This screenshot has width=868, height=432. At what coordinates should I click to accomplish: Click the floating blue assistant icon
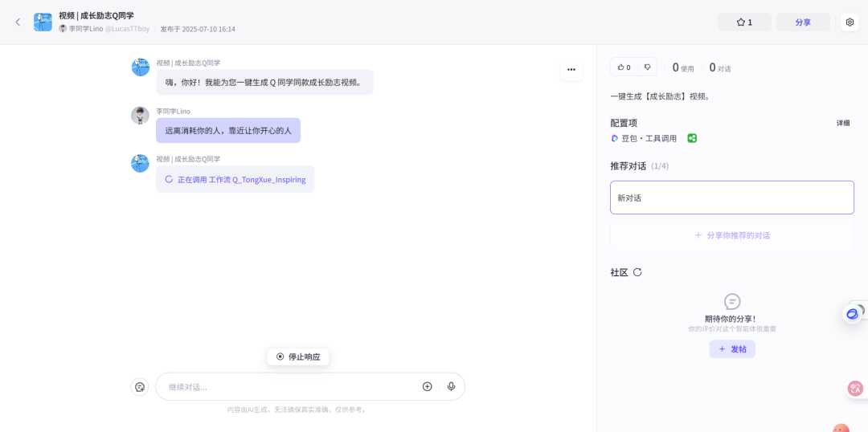click(x=853, y=314)
